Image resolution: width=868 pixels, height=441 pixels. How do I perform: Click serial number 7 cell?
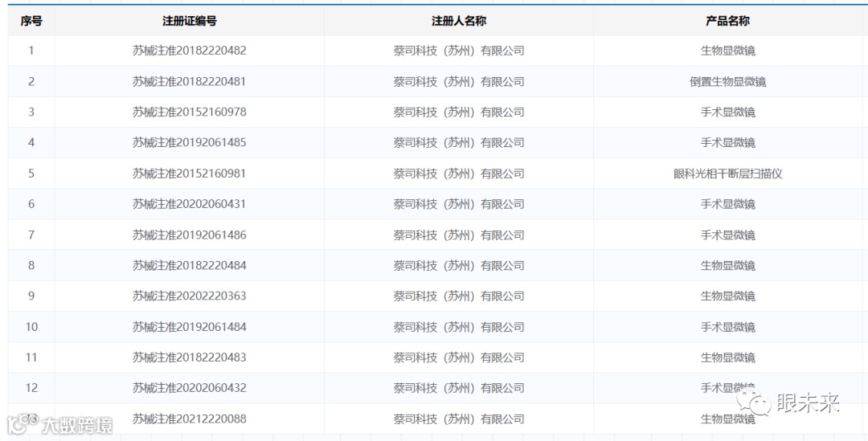click(x=31, y=235)
